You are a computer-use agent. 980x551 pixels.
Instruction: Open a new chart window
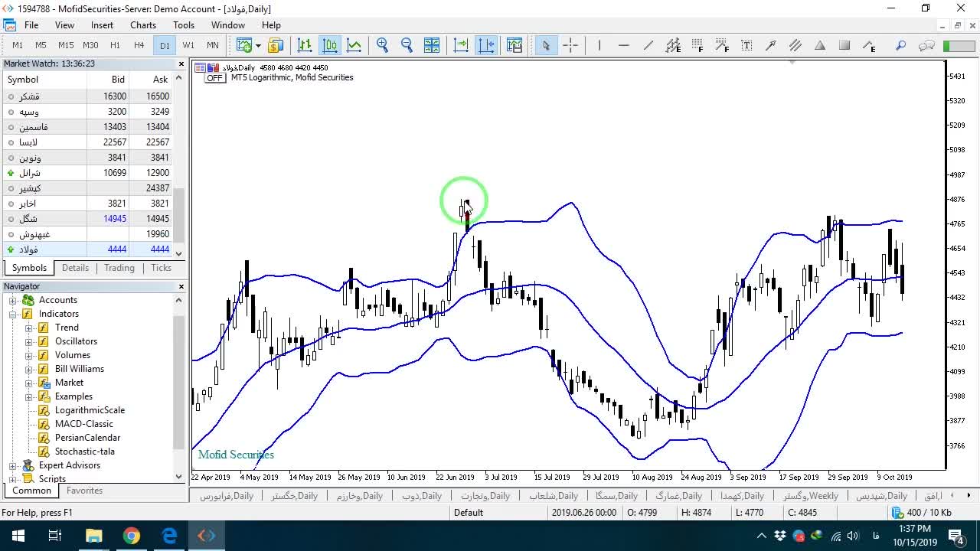[x=244, y=45]
